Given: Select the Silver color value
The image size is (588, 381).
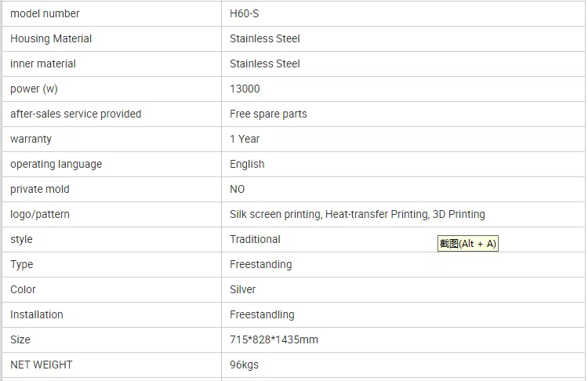Looking at the screenshot, I should (x=243, y=289).
